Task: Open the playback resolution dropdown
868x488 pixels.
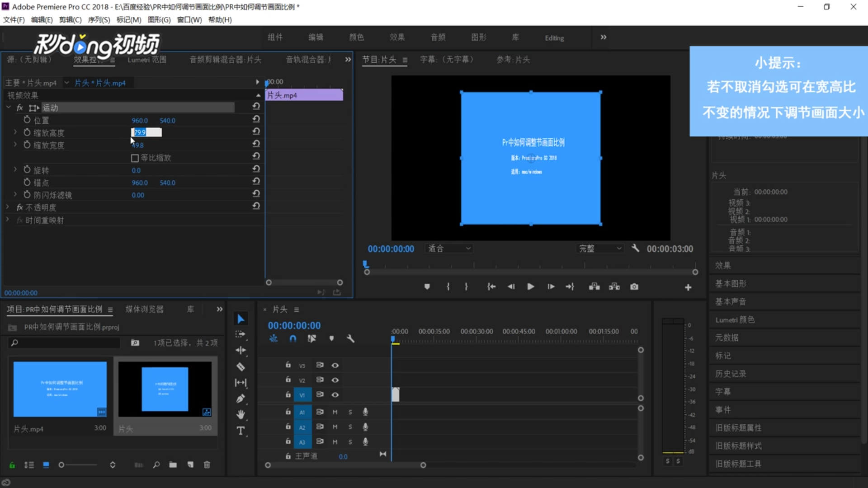Action: (600, 248)
